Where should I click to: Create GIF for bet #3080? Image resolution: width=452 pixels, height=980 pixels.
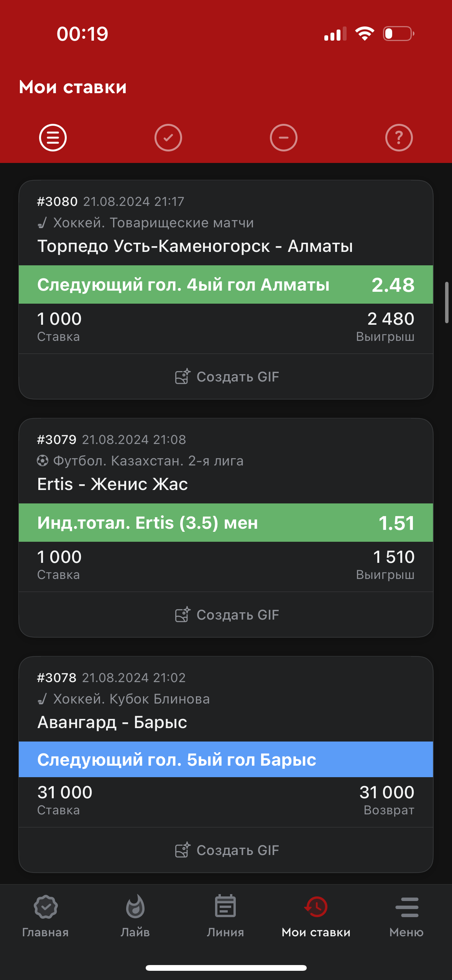point(226,377)
